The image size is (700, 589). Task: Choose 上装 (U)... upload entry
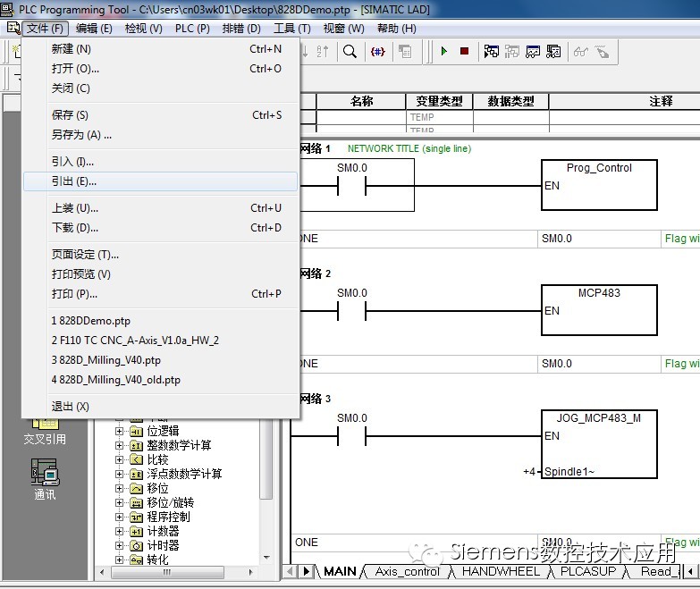(161, 208)
